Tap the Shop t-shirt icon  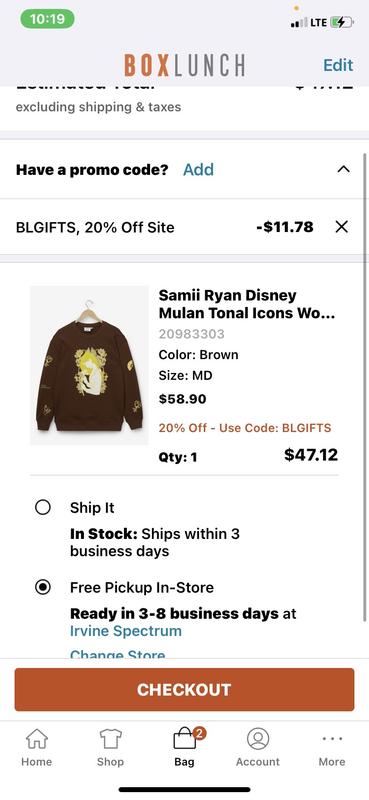click(110, 738)
